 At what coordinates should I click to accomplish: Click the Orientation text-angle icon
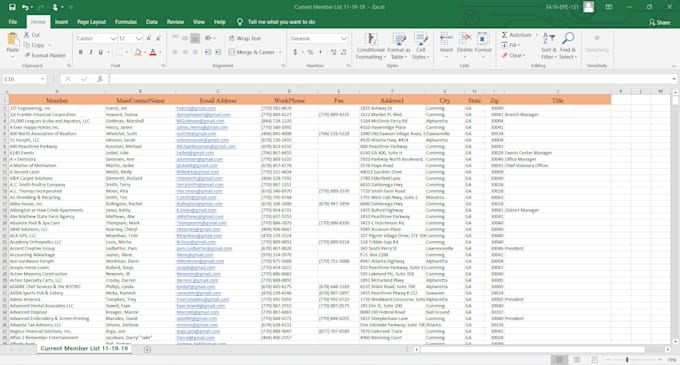coord(208,38)
